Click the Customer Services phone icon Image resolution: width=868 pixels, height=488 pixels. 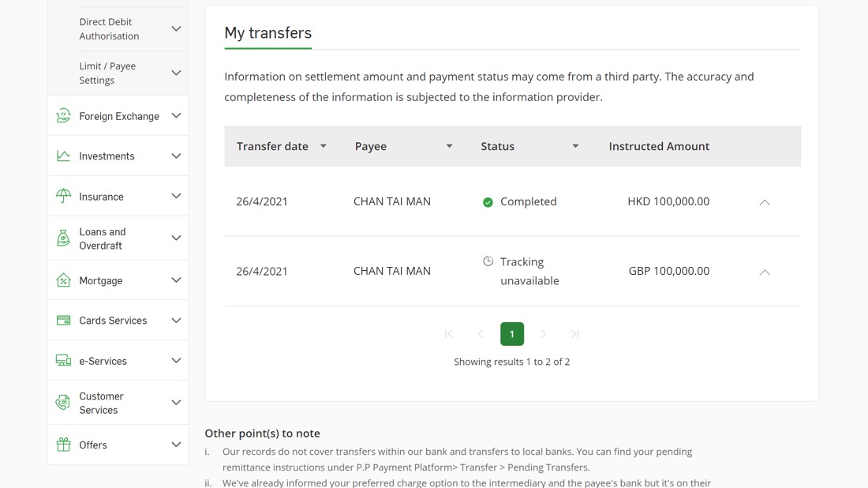click(64, 403)
